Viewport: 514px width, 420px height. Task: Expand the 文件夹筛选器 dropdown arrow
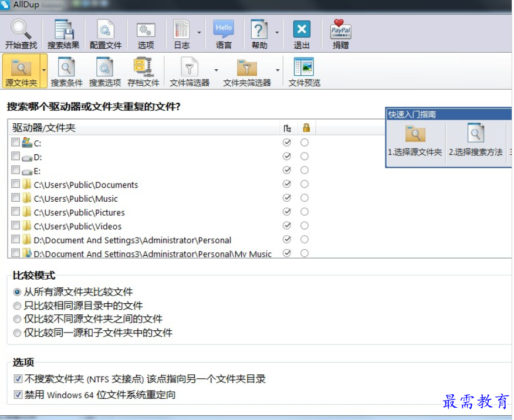278,70
